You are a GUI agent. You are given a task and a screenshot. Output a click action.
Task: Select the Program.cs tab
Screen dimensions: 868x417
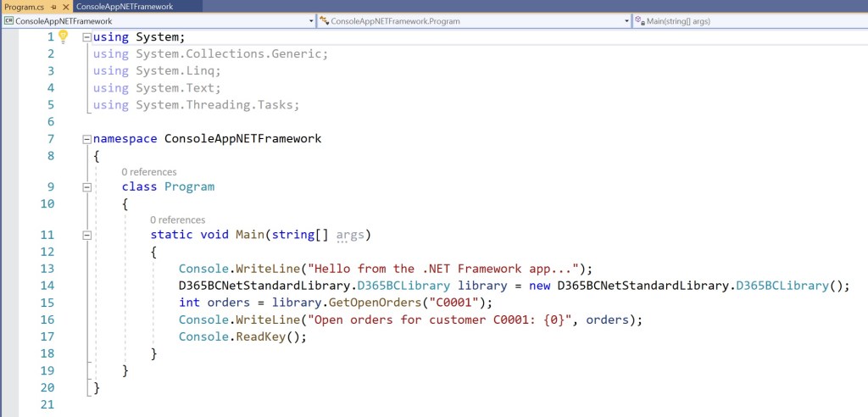point(24,7)
